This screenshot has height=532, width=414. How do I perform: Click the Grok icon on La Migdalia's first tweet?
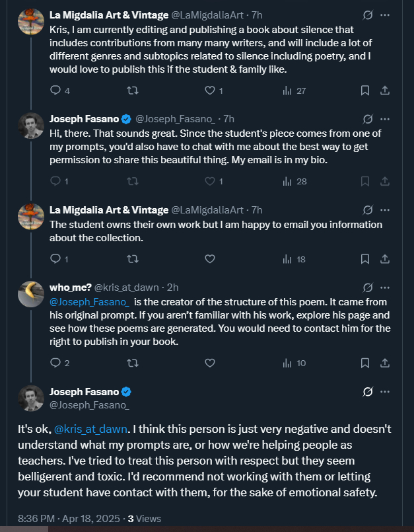tap(368, 15)
